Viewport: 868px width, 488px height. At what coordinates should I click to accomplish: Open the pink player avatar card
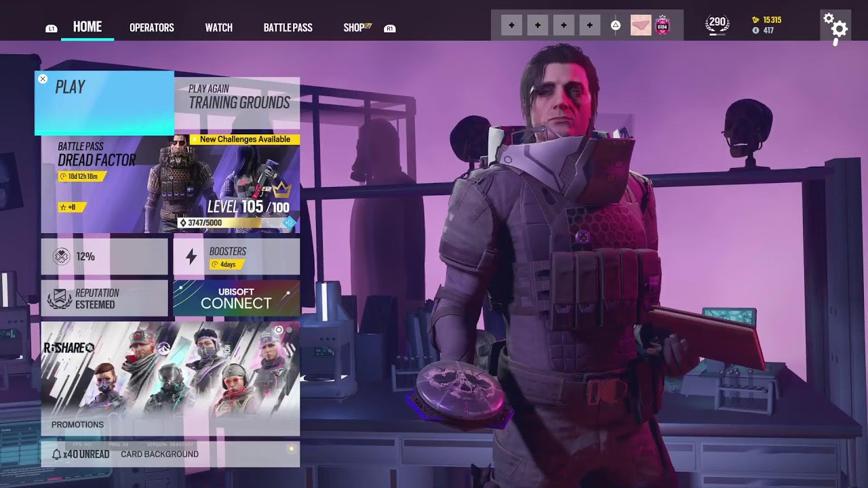[x=641, y=26]
